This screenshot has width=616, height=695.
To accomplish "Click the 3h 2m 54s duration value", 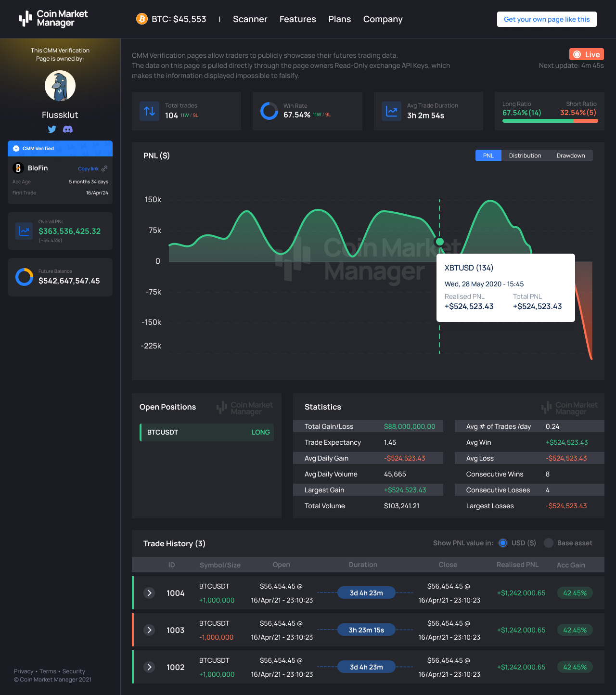I will [425, 116].
